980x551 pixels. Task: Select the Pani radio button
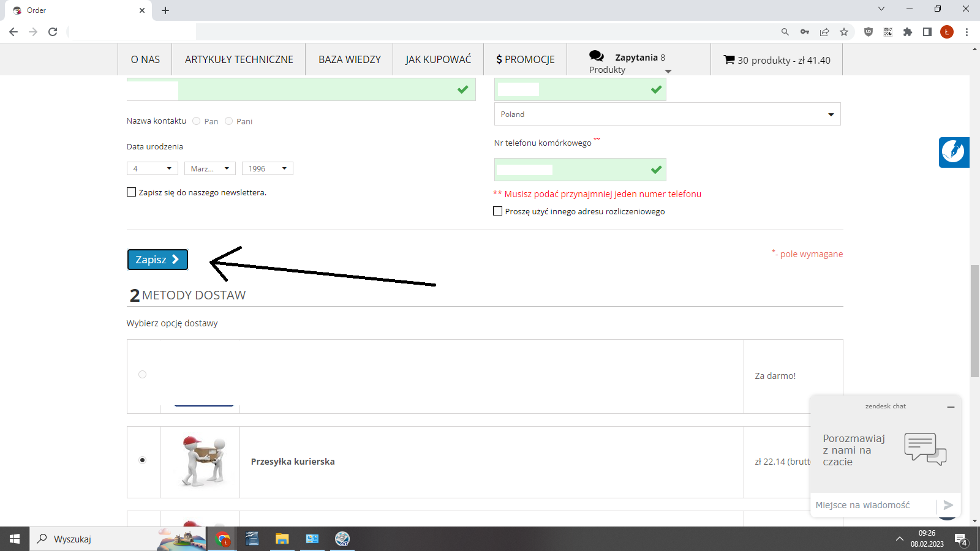tap(229, 121)
